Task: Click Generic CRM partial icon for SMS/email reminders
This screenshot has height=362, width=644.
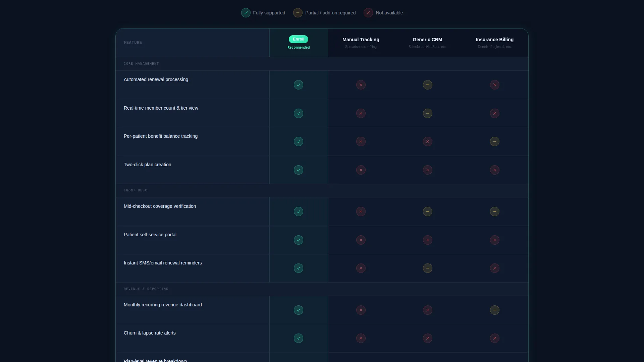Action: [427, 268]
